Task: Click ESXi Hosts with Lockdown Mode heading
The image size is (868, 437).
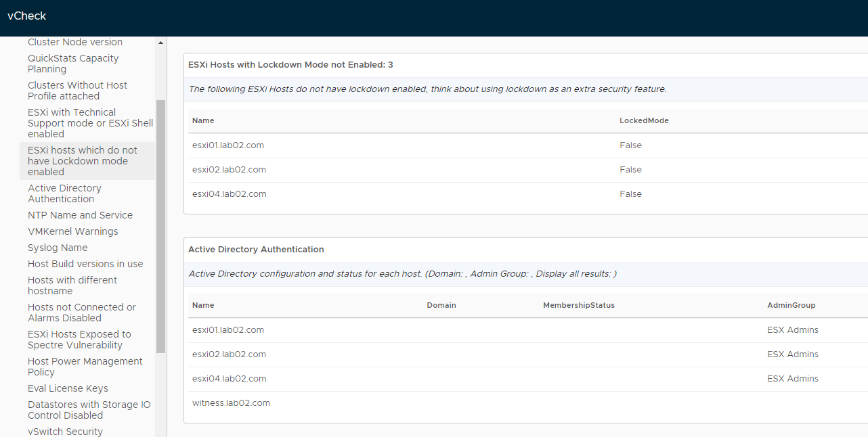Action: click(x=290, y=65)
